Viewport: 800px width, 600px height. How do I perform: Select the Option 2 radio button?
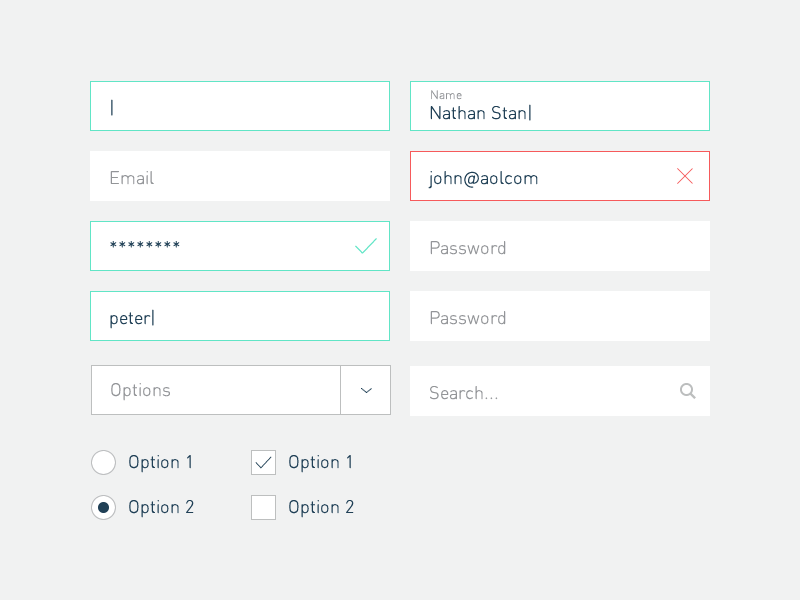[x=104, y=507]
